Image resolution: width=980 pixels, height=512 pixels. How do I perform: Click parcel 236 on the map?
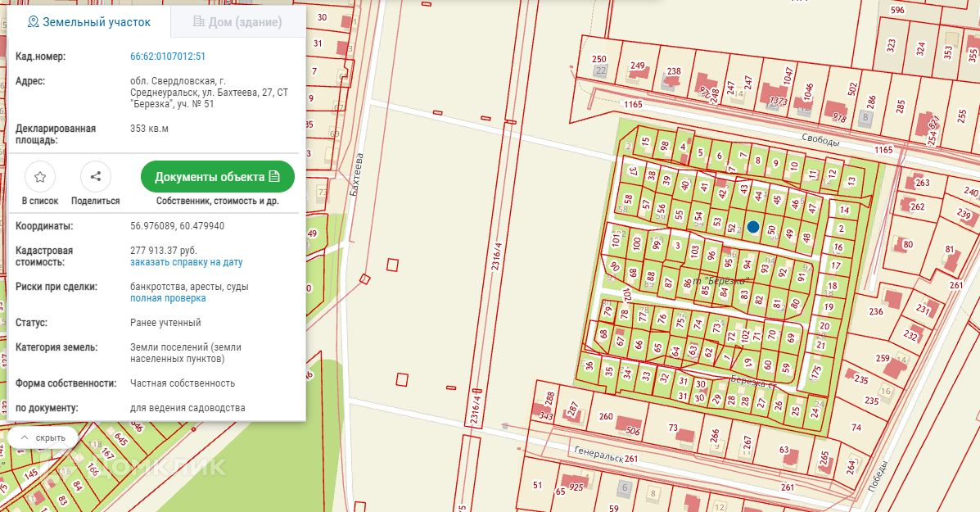(876, 311)
